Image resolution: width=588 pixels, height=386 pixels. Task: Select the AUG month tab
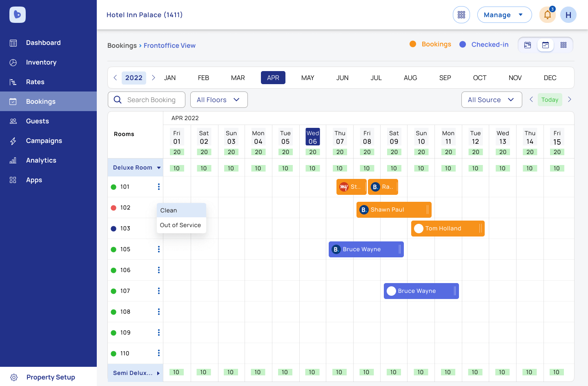[410, 78]
